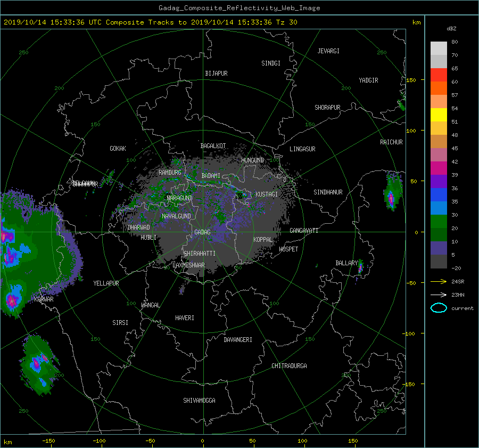Click the 150 km north axis tick label
This screenshot has height=448, width=479.
[411, 80]
